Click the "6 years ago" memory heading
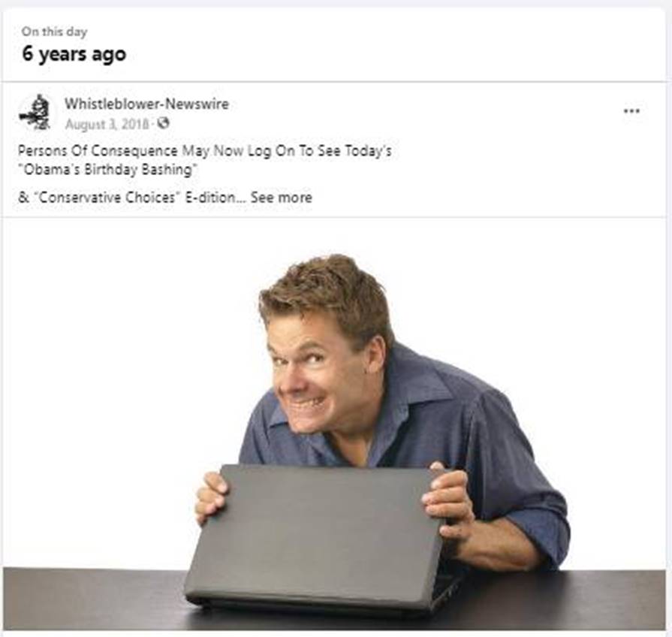This screenshot has height=637, width=672. tap(74, 54)
